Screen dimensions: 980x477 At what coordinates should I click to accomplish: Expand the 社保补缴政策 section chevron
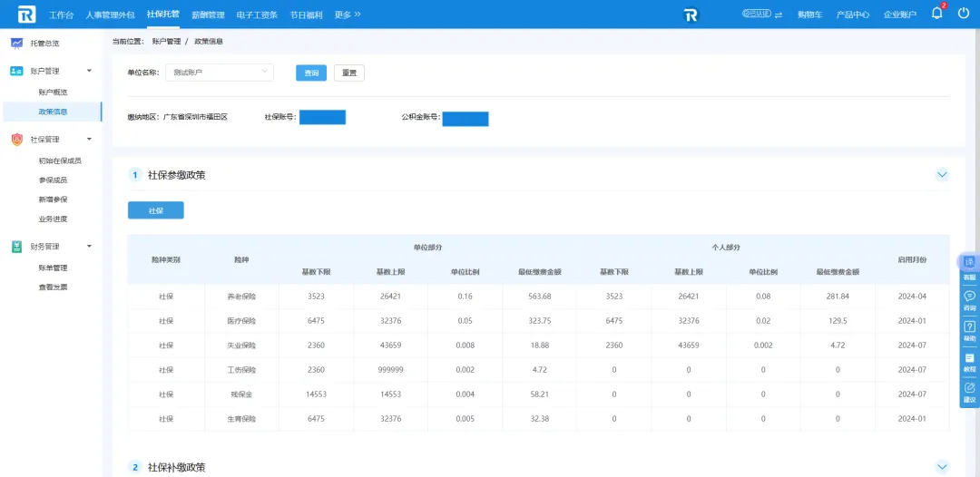coord(942,466)
